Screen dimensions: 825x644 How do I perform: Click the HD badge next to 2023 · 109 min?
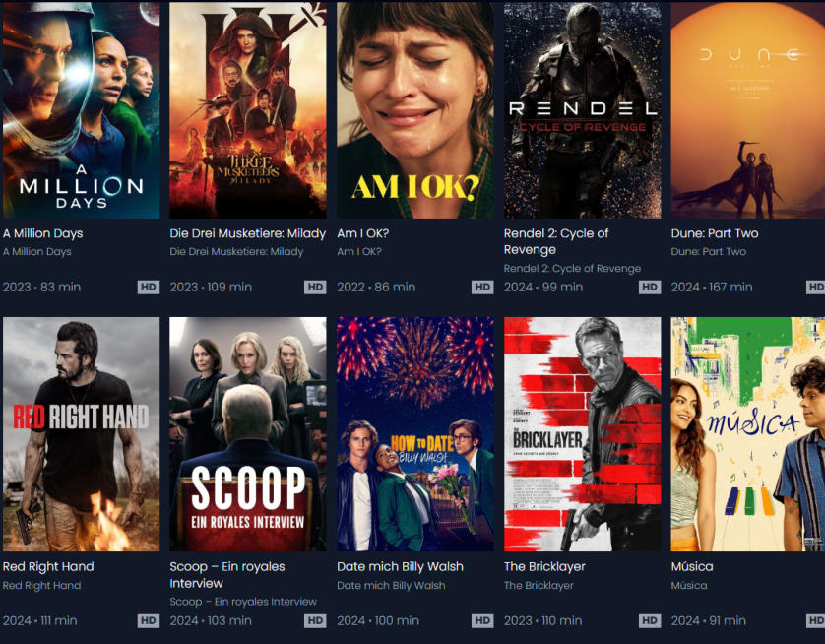pos(315,287)
